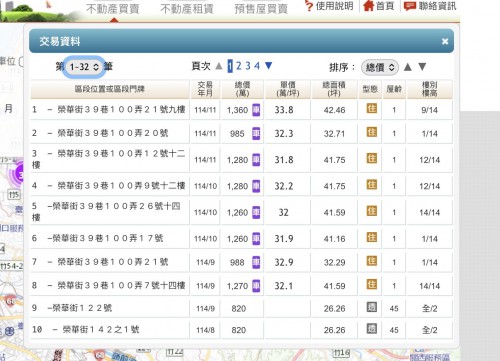Click parking badge in row 4 (114/10, 1,280)
The height and width of the screenshot is (361, 500).
256,186
